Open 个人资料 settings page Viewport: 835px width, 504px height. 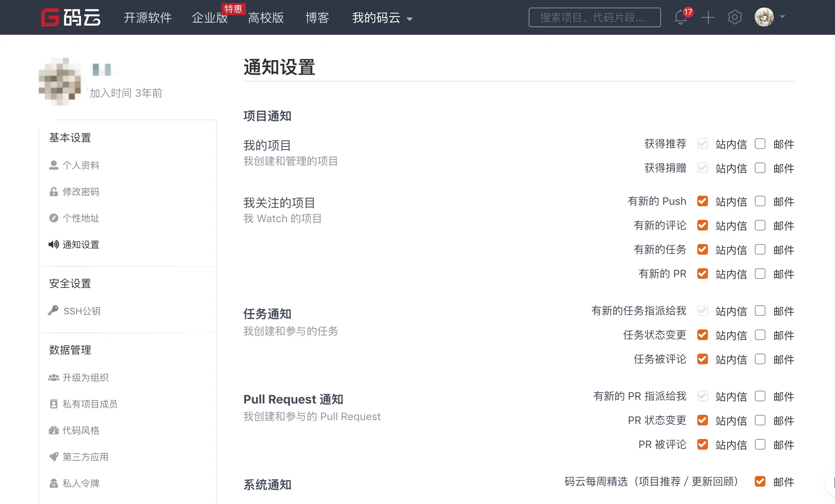(81, 165)
